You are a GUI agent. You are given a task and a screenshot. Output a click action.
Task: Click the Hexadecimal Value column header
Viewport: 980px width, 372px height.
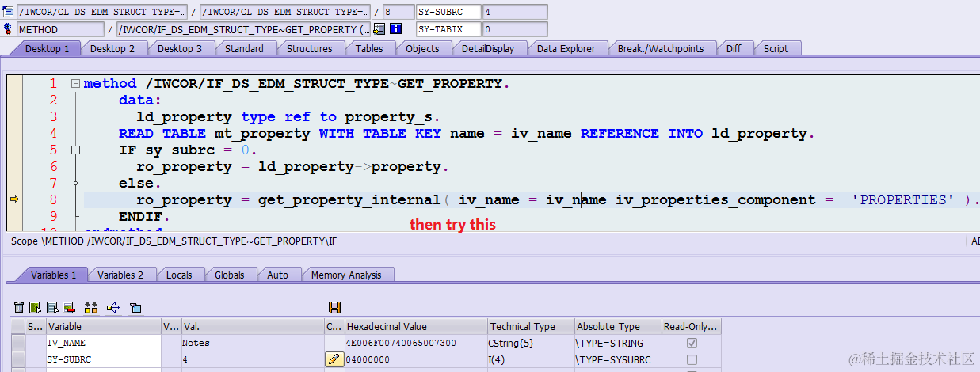(x=416, y=326)
